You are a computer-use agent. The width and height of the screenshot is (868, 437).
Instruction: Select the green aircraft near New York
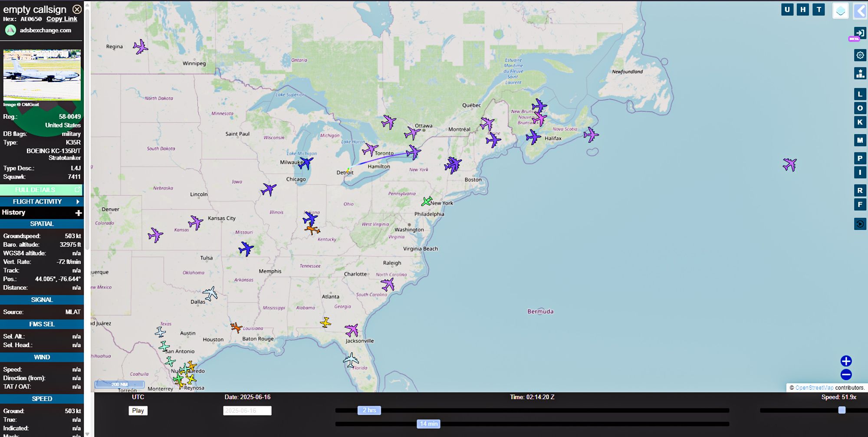[427, 201]
